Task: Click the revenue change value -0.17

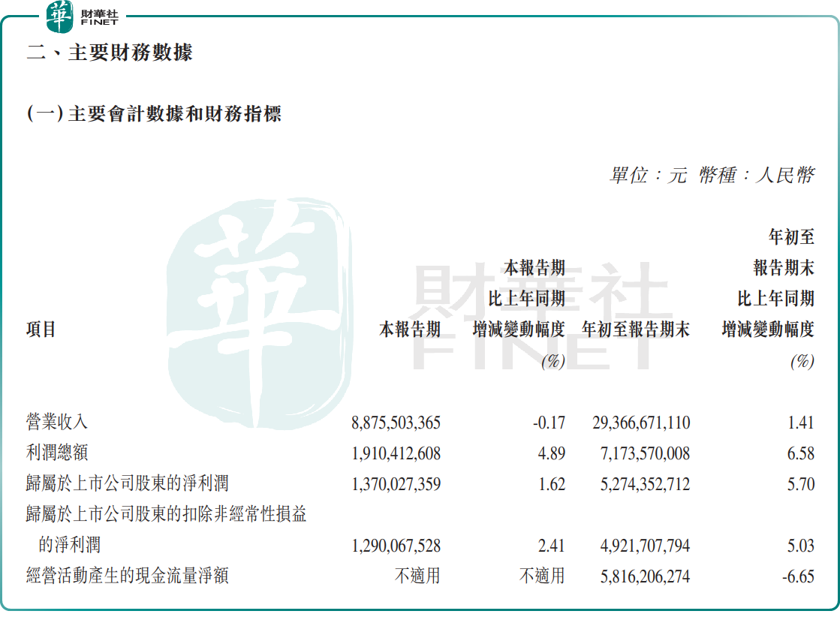Action: pyautogui.click(x=549, y=423)
